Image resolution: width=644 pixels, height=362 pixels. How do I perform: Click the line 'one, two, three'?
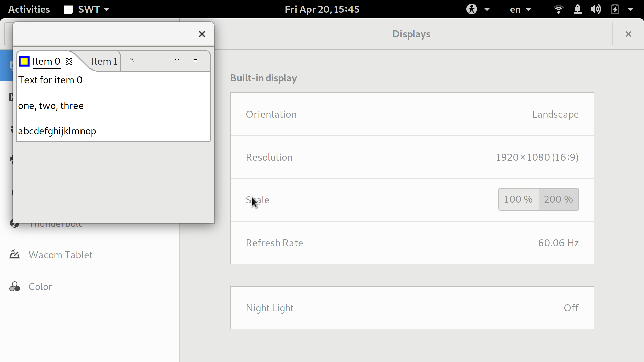[x=51, y=106]
